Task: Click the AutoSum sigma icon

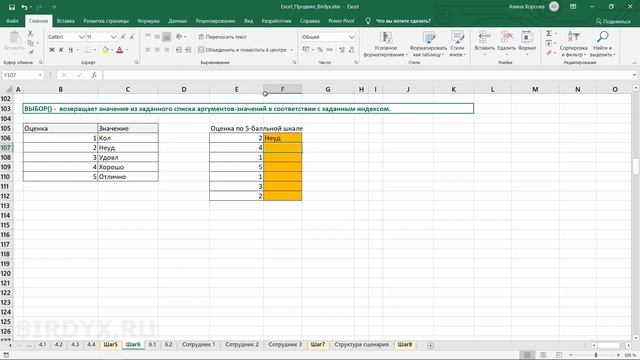Action: coord(549,33)
